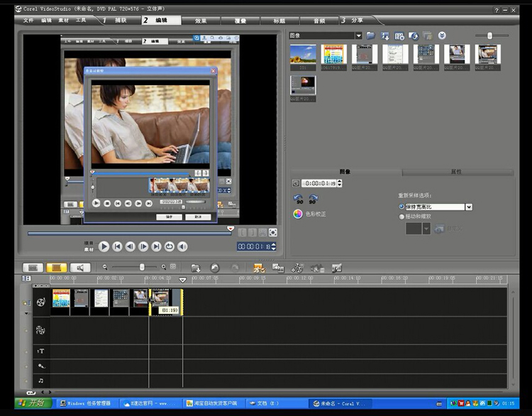Open the Overlay Track Manager icon
Image resolution: width=532 pixels, height=416 pixels.
pos(297,268)
